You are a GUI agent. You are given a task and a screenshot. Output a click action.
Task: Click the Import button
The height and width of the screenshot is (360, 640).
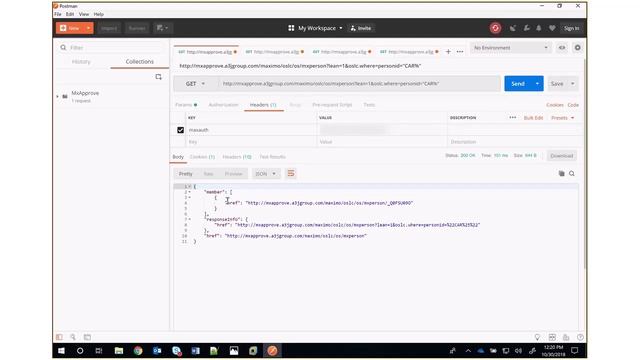coord(109,28)
